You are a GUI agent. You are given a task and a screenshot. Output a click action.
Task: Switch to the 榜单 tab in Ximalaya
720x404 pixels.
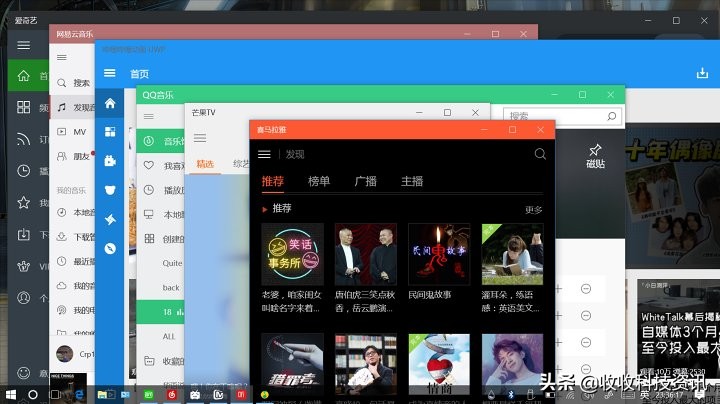coord(319,181)
